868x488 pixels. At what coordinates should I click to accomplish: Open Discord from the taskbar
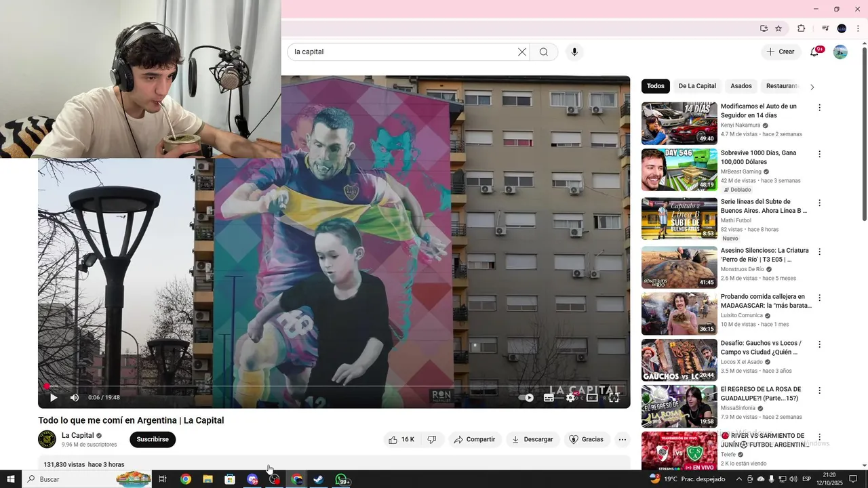click(x=252, y=479)
